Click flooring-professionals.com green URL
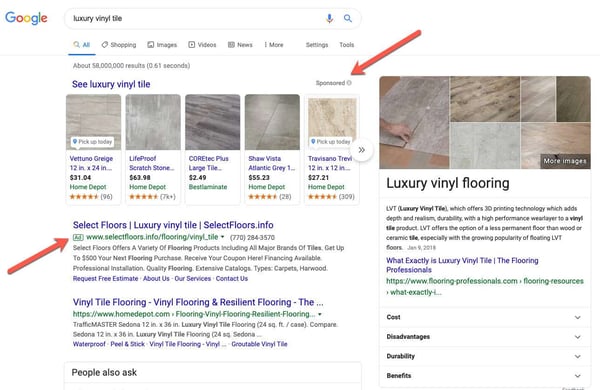The width and height of the screenshot is (600, 390). 485,286
